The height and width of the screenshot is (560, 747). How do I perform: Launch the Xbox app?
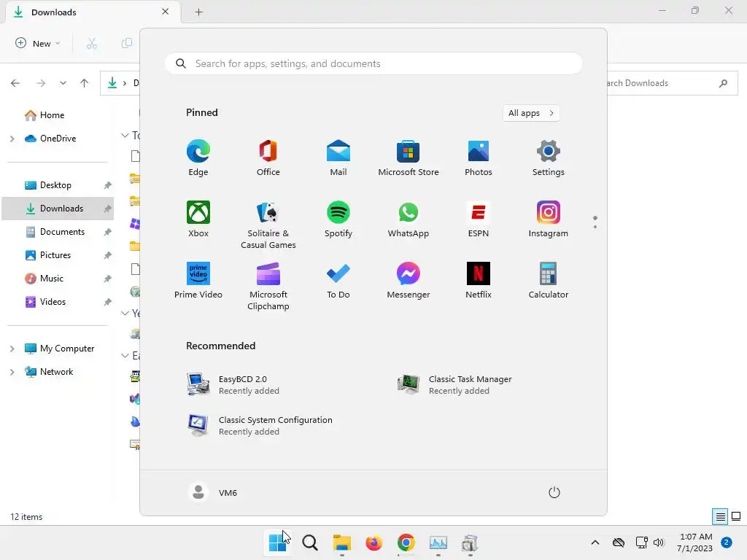198,219
